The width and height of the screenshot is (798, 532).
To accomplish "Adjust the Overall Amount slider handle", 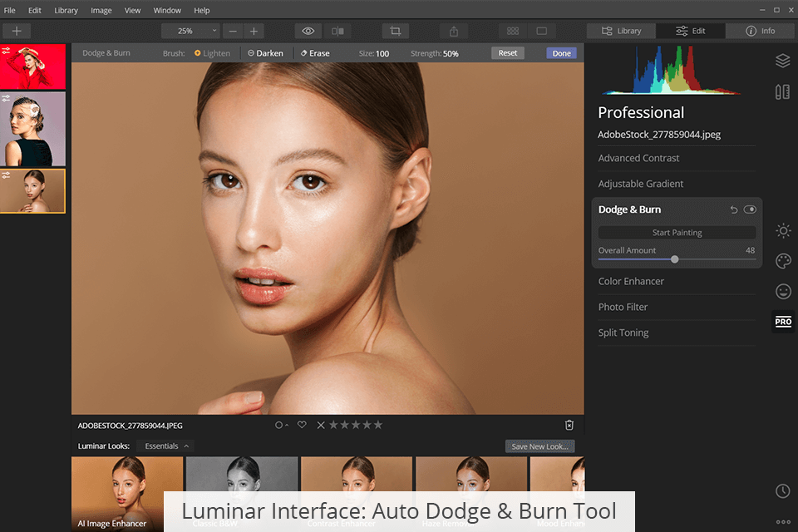I will point(674,259).
